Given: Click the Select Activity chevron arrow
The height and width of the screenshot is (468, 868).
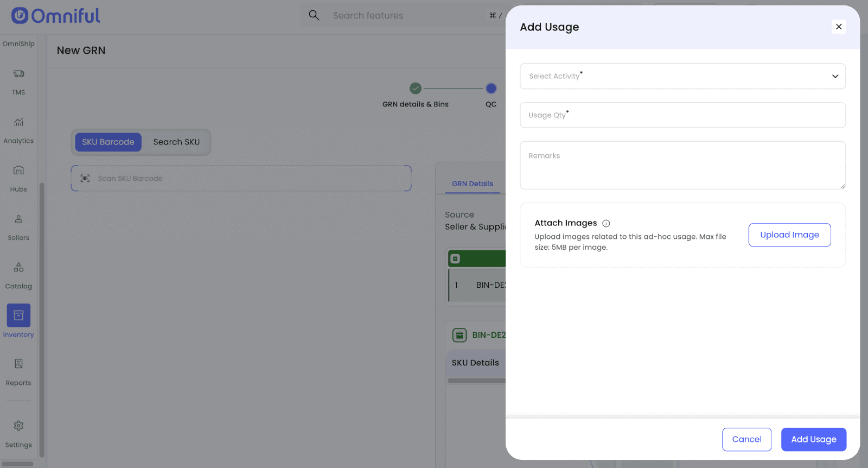Looking at the screenshot, I should tap(835, 77).
